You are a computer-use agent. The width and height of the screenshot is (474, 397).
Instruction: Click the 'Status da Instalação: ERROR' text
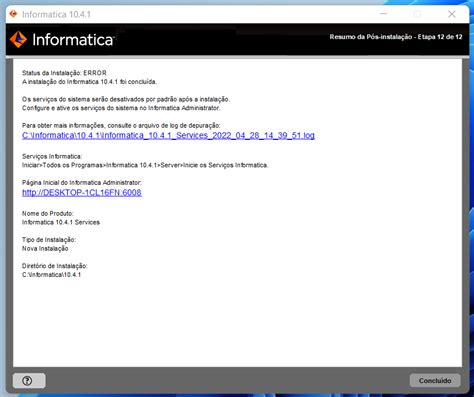tap(64, 73)
